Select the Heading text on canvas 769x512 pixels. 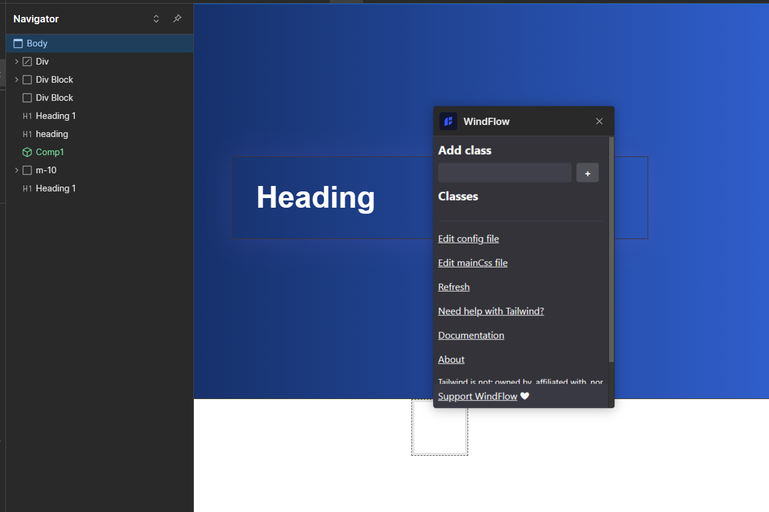[x=316, y=198]
